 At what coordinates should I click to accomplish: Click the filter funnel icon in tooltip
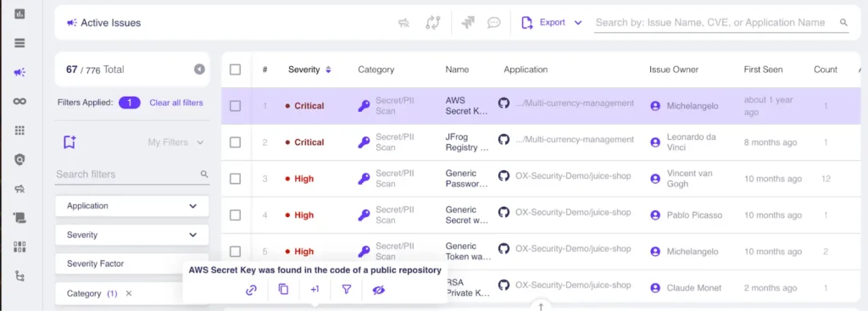pos(347,290)
